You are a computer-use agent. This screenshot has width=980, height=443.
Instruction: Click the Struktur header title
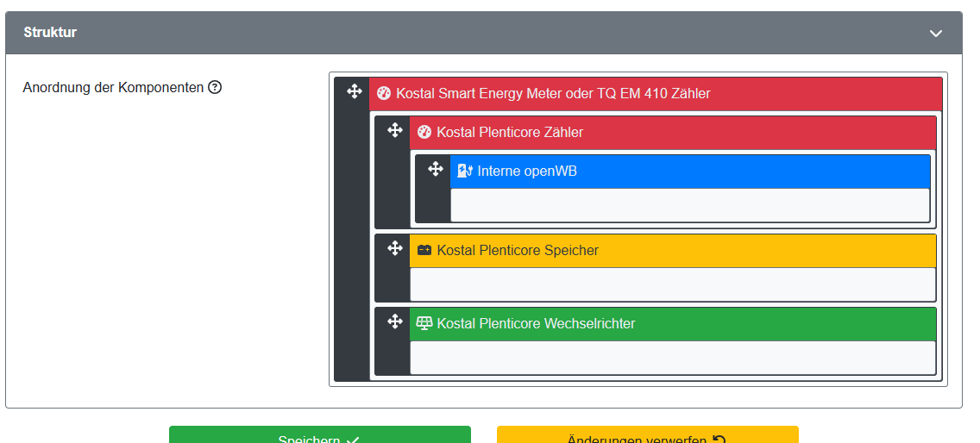(x=50, y=33)
